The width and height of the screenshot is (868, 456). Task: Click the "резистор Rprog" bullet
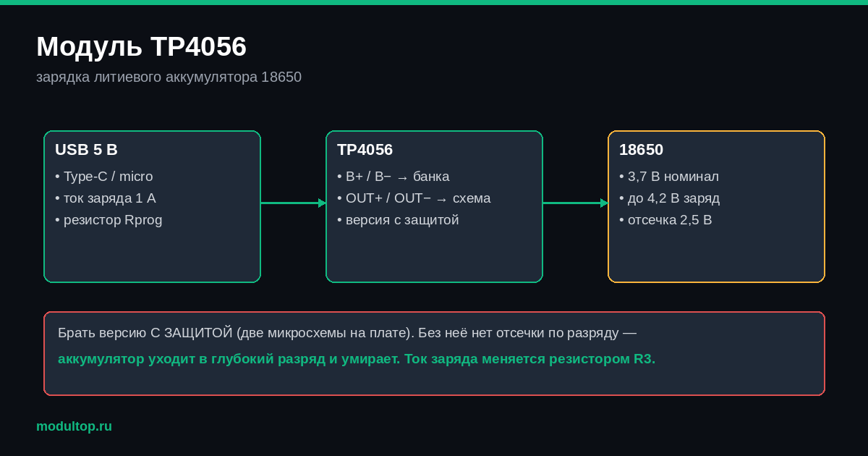(109, 220)
